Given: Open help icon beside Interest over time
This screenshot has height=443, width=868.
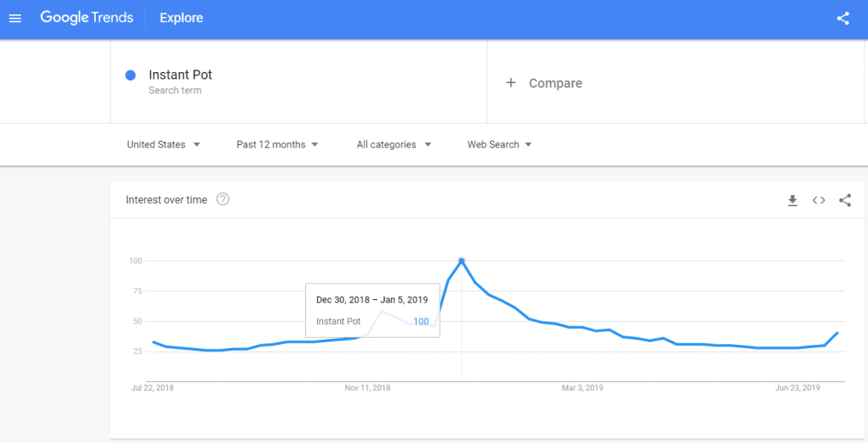Looking at the screenshot, I should (x=223, y=199).
